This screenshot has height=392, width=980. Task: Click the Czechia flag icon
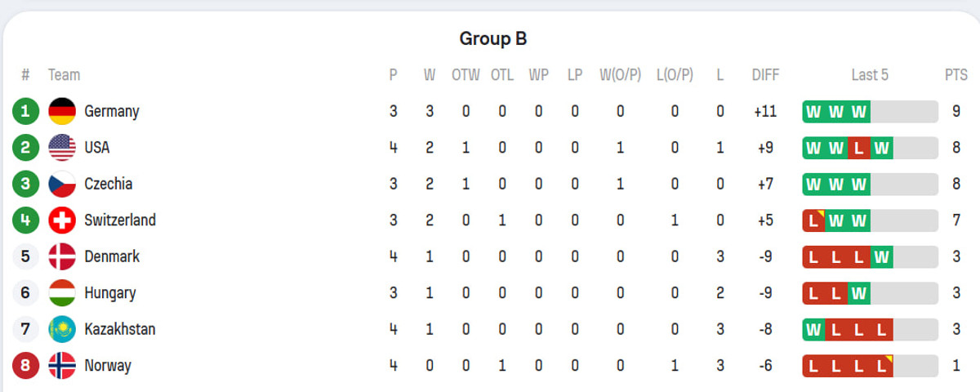(x=62, y=184)
